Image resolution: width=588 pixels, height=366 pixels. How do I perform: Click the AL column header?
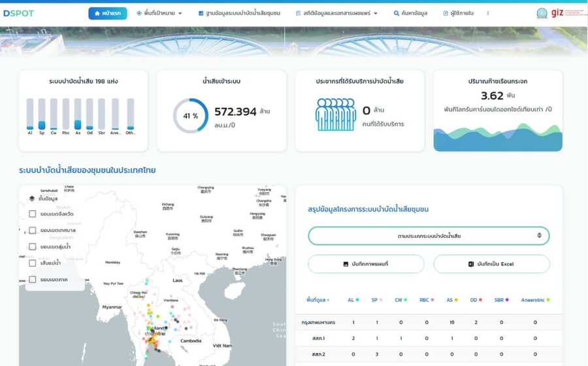point(353,300)
